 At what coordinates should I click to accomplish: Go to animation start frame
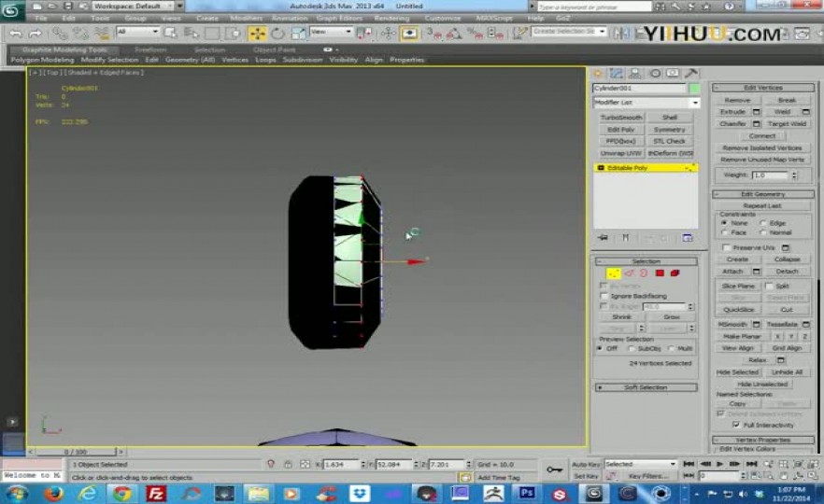coord(689,464)
